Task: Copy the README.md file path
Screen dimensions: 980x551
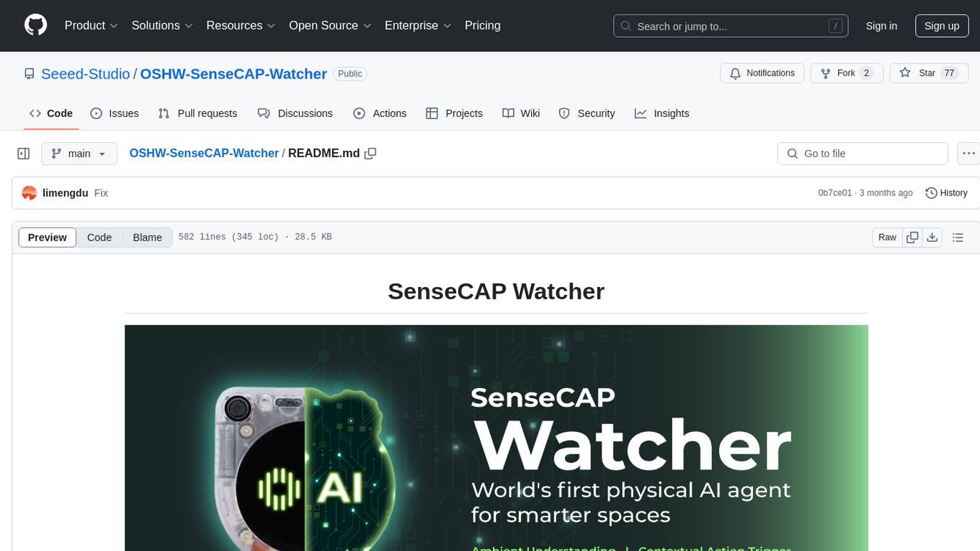Action: [371, 153]
